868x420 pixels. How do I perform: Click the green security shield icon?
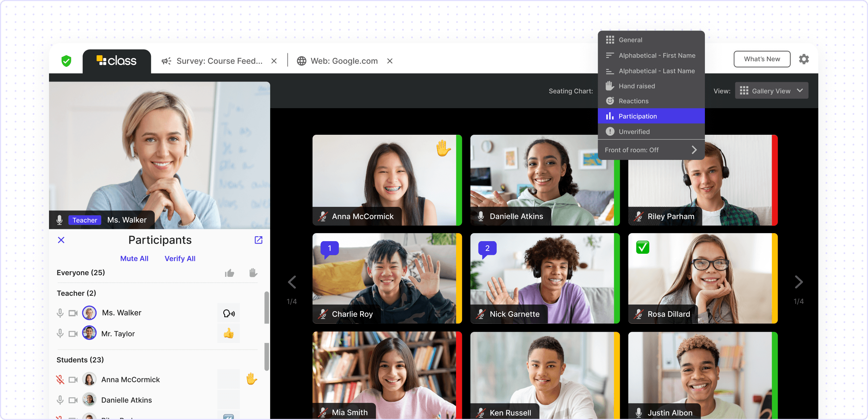click(66, 61)
